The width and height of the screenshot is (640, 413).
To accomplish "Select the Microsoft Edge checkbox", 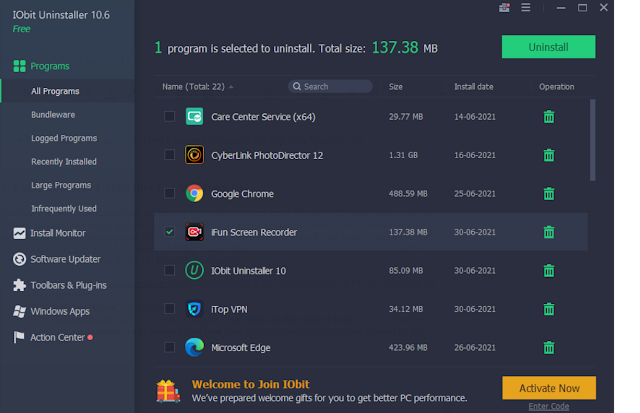I will pos(169,348).
